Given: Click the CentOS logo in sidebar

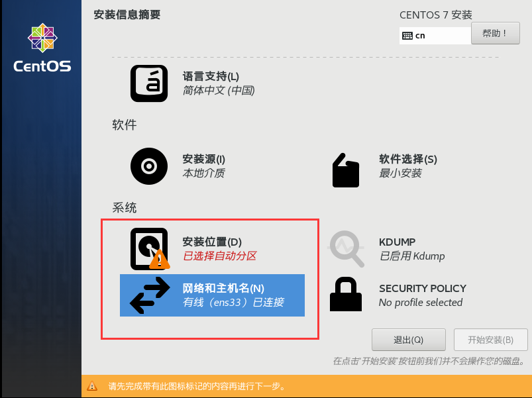Looking at the screenshot, I should tap(42, 48).
